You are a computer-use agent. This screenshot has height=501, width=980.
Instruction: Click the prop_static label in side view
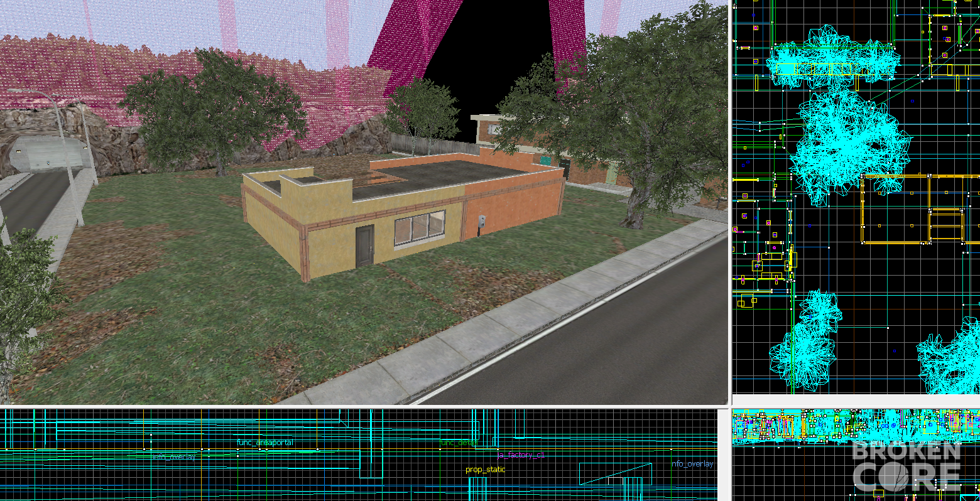485,470
